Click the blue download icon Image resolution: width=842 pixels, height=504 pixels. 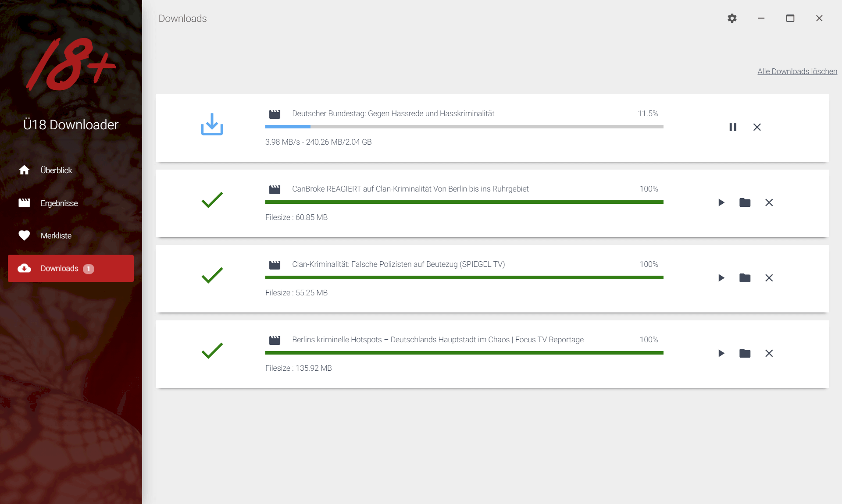(212, 124)
